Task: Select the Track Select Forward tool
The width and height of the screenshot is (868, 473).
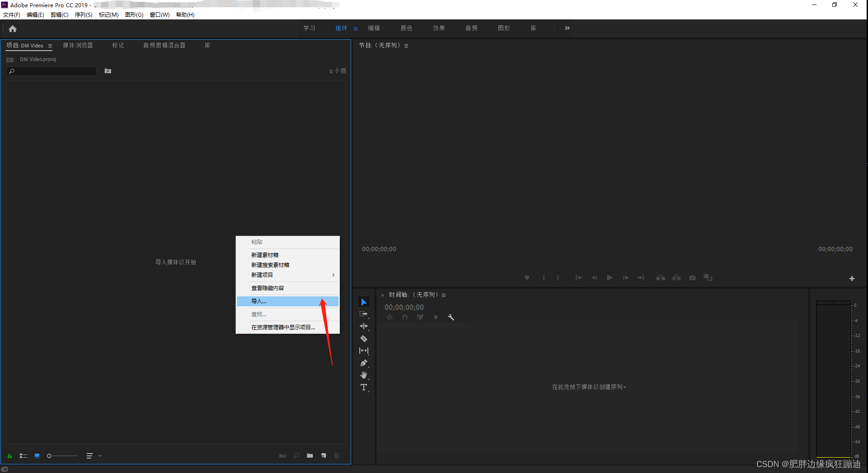Action: [x=364, y=314]
